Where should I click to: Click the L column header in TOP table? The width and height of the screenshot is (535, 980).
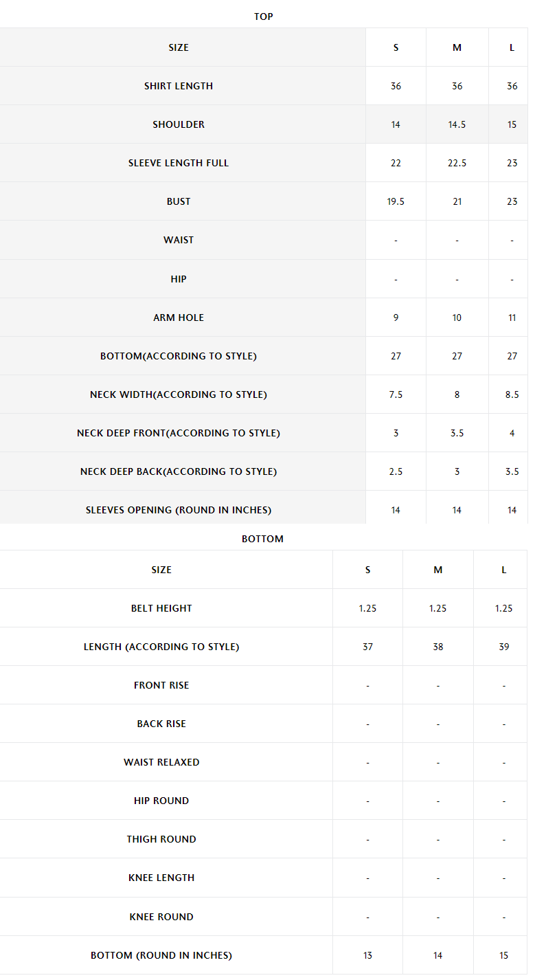[512, 47]
